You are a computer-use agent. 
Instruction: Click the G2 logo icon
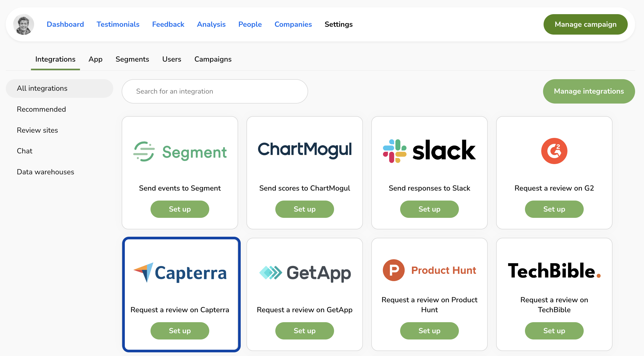[x=554, y=151]
